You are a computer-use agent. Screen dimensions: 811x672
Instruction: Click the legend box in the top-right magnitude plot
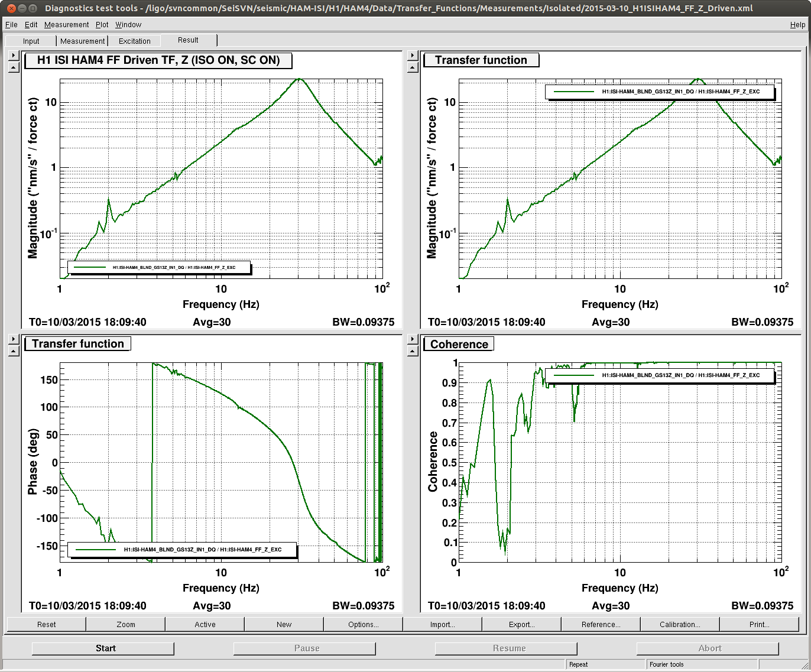pyautogui.click(x=660, y=92)
